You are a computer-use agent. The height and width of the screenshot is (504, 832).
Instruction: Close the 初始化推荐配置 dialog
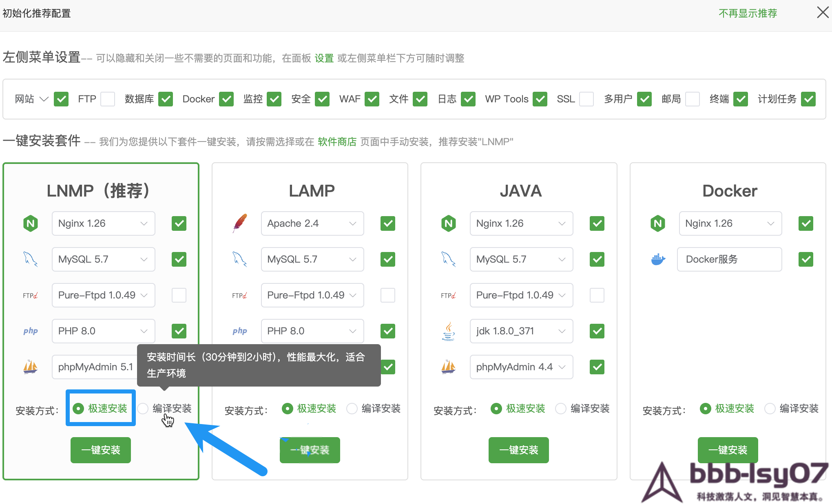pyautogui.click(x=823, y=13)
